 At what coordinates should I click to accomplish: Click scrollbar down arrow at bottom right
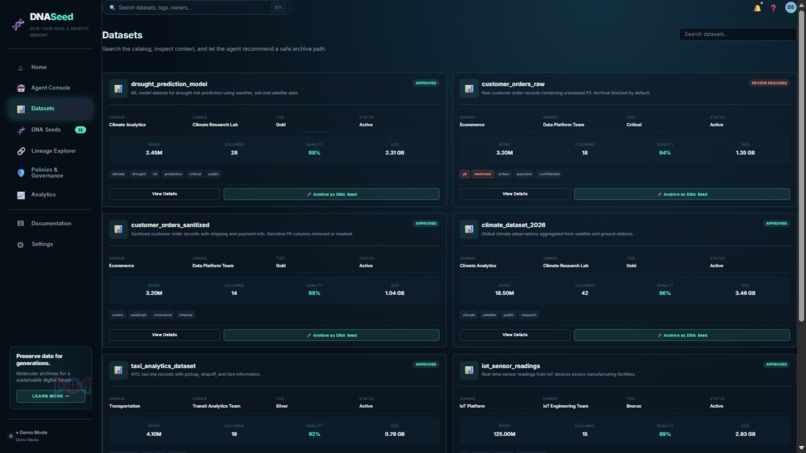(801, 448)
